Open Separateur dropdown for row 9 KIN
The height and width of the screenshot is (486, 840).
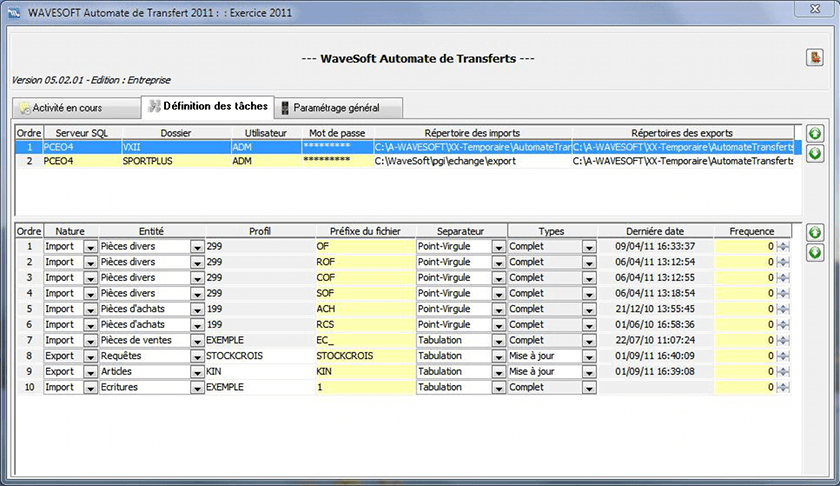[499, 372]
